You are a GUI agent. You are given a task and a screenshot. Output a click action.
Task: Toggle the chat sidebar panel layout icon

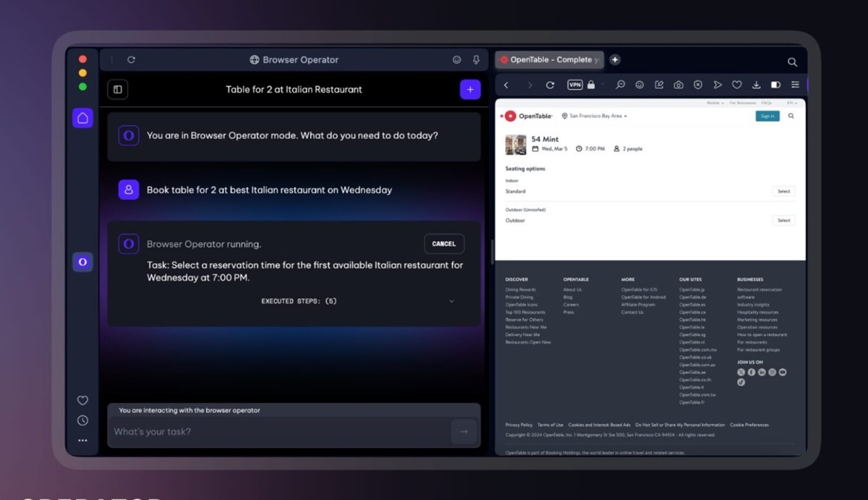117,90
